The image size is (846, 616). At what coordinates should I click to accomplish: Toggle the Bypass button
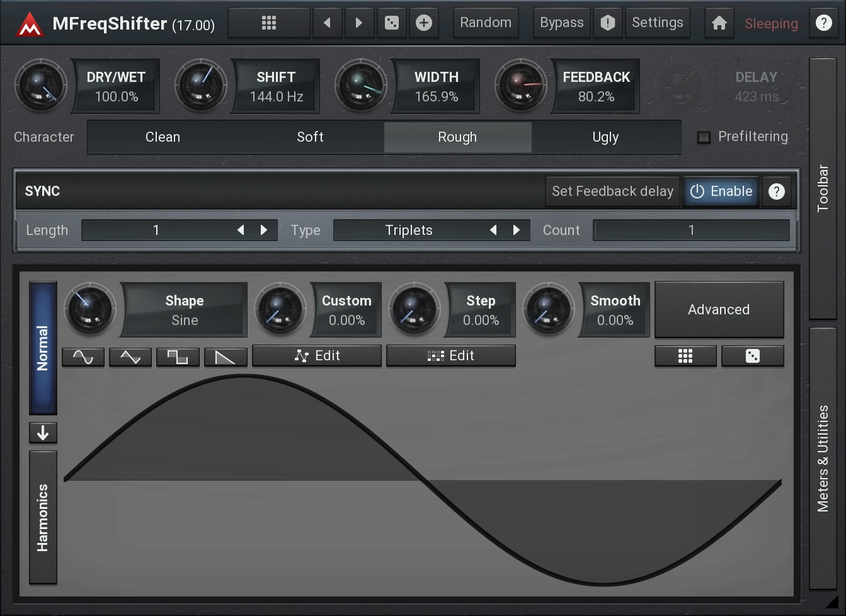[561, 23]
